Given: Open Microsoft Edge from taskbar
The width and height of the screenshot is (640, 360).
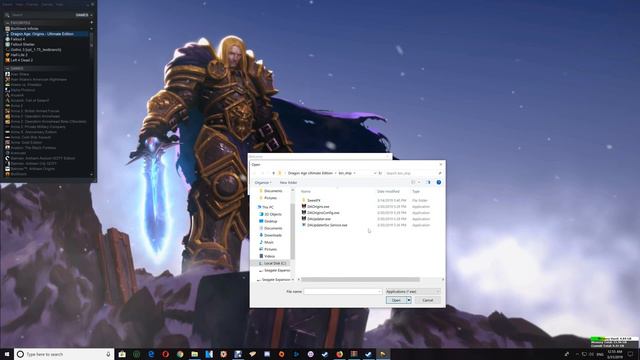Looking at the screenshot, I should pos(151,354).
